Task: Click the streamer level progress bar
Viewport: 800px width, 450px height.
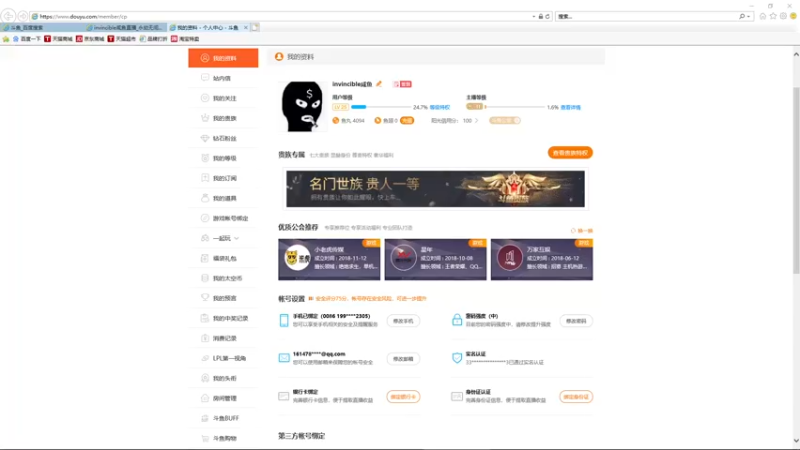Action: [514, 107]
